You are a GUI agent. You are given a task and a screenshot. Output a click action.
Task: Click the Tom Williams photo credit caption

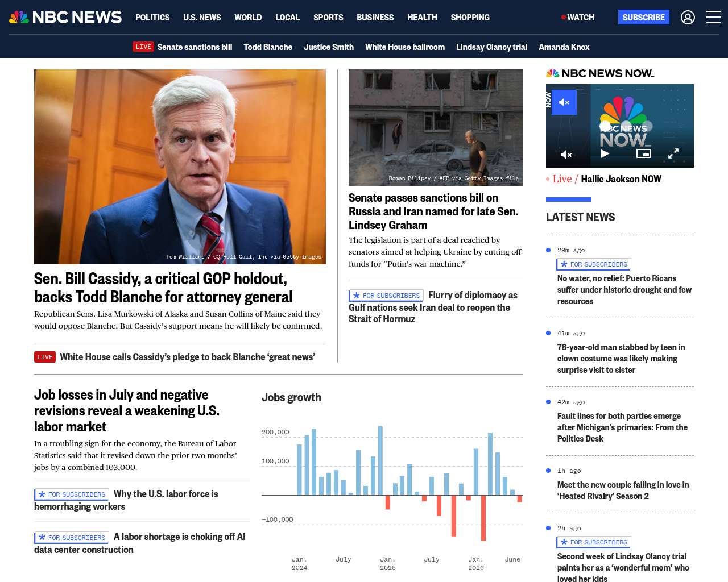(x=243, y=257)
